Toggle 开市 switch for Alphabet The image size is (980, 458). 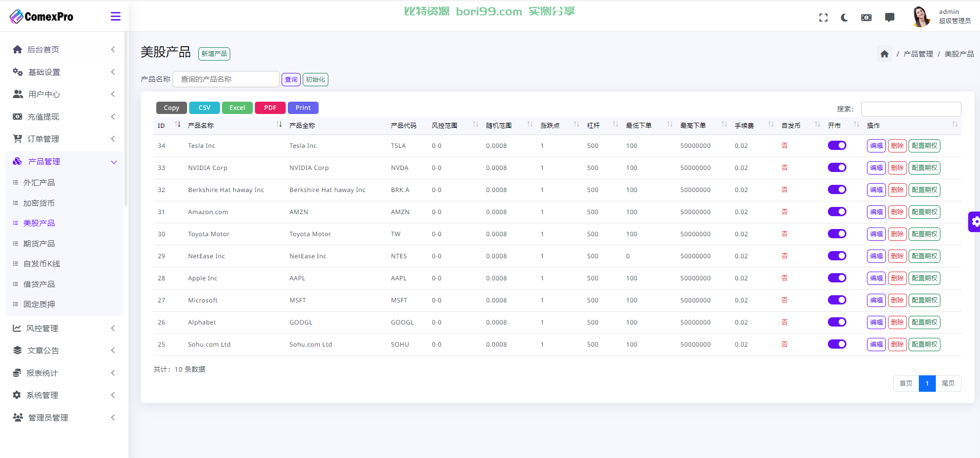tap(837, 322)
